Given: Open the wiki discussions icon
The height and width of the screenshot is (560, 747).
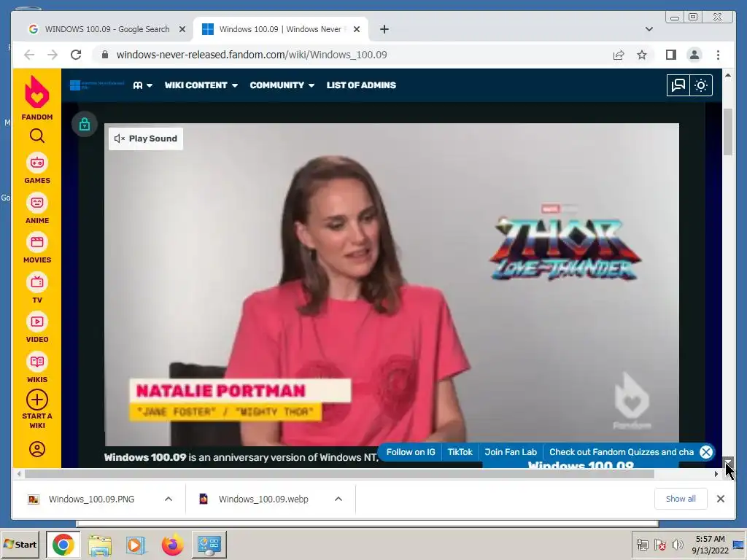Looking at the screenshot, I should (x=678, y=85).
